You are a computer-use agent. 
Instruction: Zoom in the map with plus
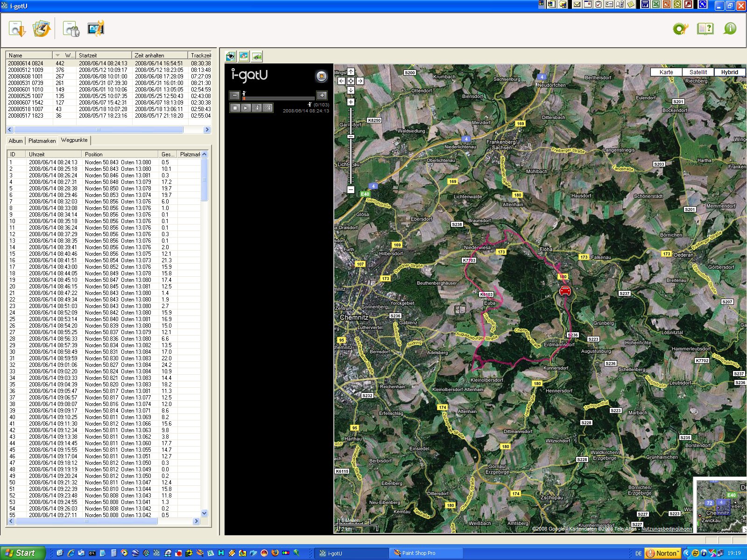coord(351,102)
